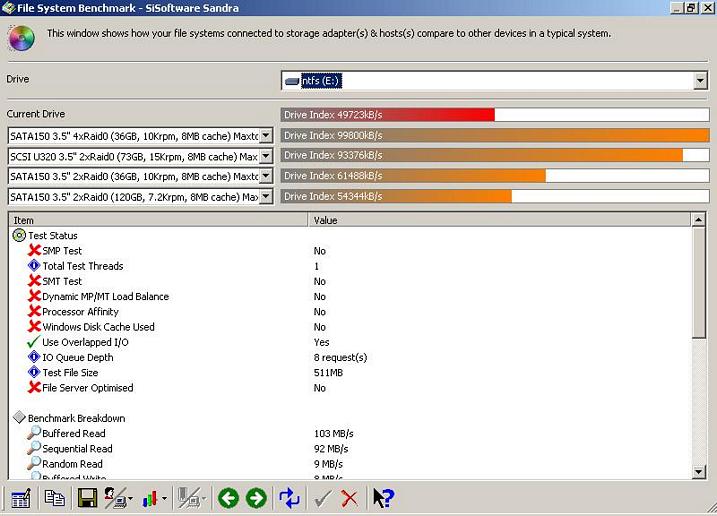The height and width of the screenshot is (516, 717).
Task: Click the vertical scrollbar thumb of the list
Action: (x=699, y=283)
